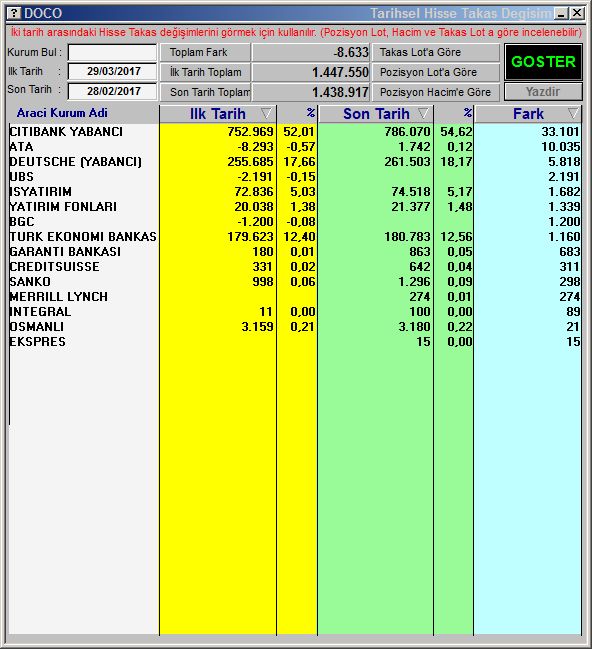This screenshot has width=592, height=649.
Task: Click the help question mark icon in title bar
Action: pyautogui.click(x=14, y=13)
